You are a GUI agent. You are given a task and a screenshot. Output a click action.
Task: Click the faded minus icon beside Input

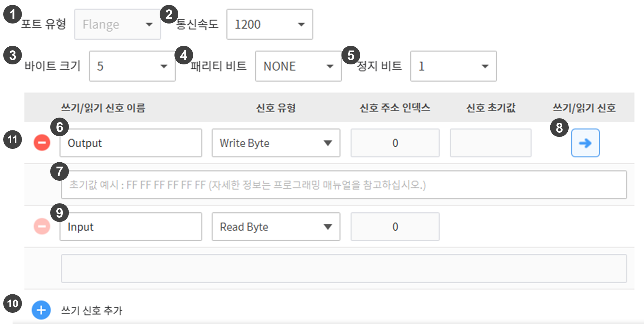(x=42, y=226)
